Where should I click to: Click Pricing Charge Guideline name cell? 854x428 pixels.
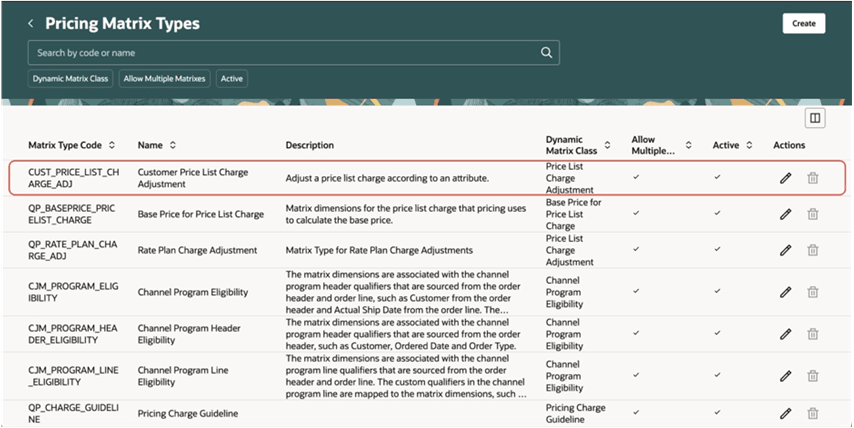(188, 414)
